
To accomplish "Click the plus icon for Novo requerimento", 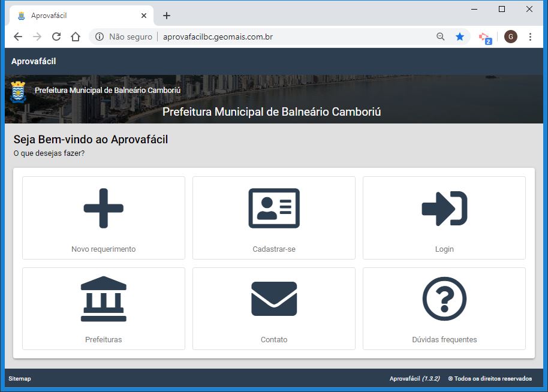I will [104, 208].
